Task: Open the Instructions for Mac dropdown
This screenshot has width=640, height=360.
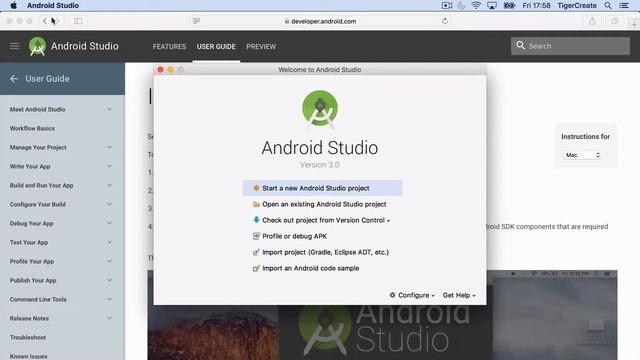Action: coord(582,155)
